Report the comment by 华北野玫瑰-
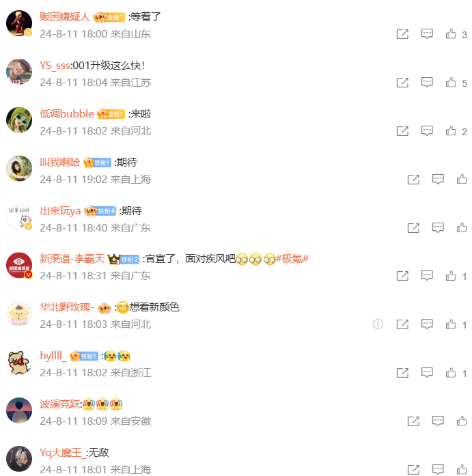 [378, 324]
